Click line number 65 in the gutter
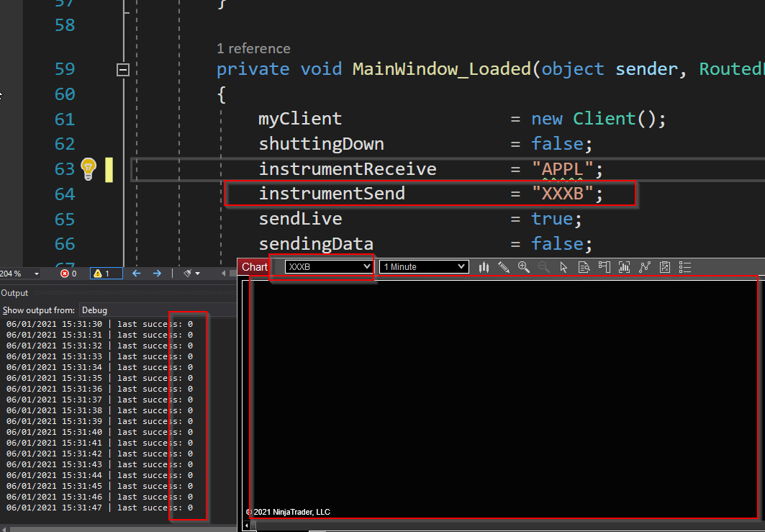The width and height of the screenshot is (765, 532). [x=65, y=219]
